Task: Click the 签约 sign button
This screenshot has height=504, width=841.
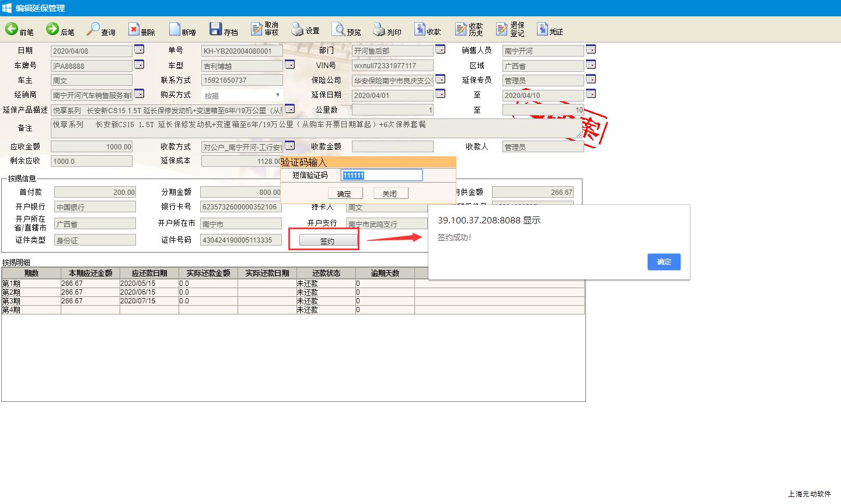Action: (327, 240)
